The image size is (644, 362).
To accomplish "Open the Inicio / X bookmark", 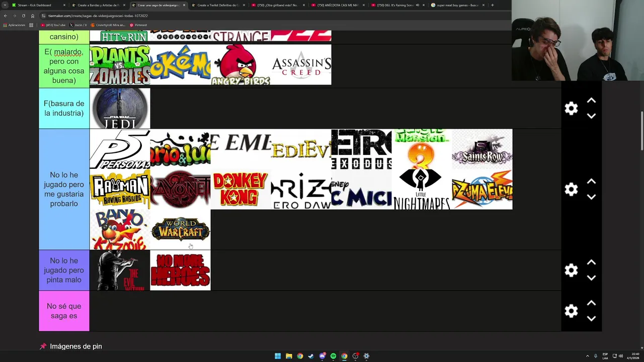I will 78,25.
